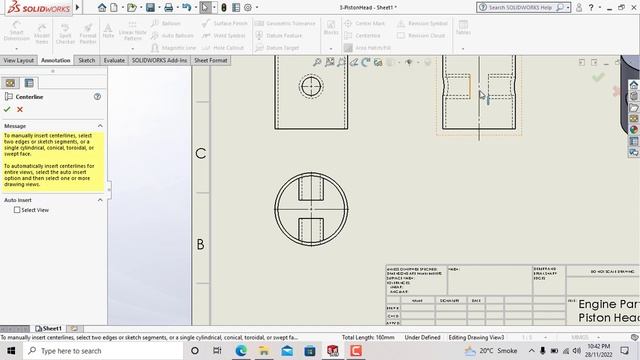Viewport: 640px width, 360px height.
Task: Click Total Length: 160mm status text
Action: click(368, 338)
